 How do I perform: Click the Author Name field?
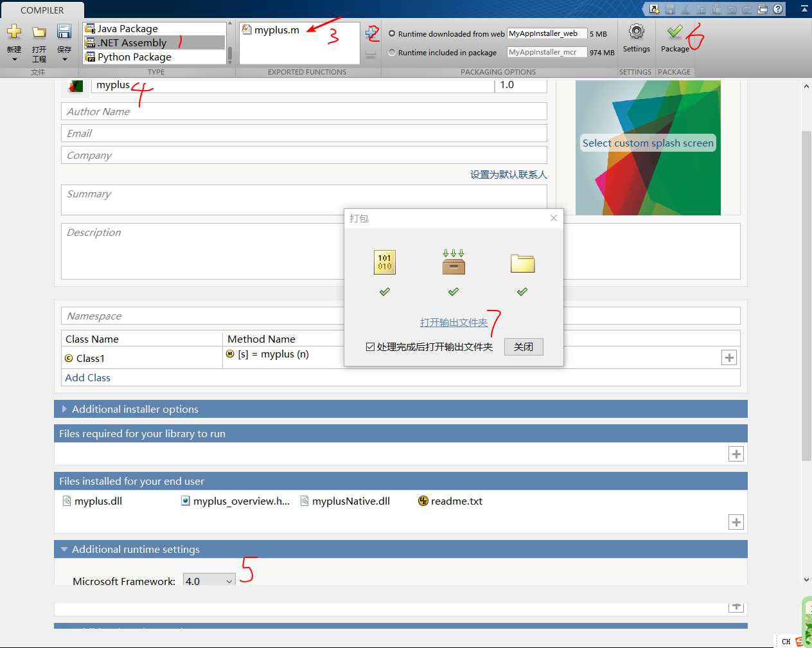[x=304, y=111]
